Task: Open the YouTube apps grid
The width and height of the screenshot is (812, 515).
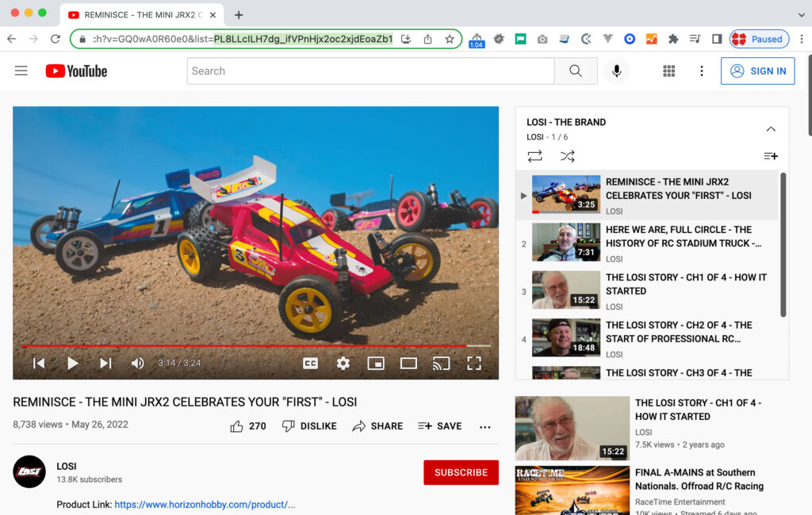Action: pyautogui.click(x=668, y=71)
